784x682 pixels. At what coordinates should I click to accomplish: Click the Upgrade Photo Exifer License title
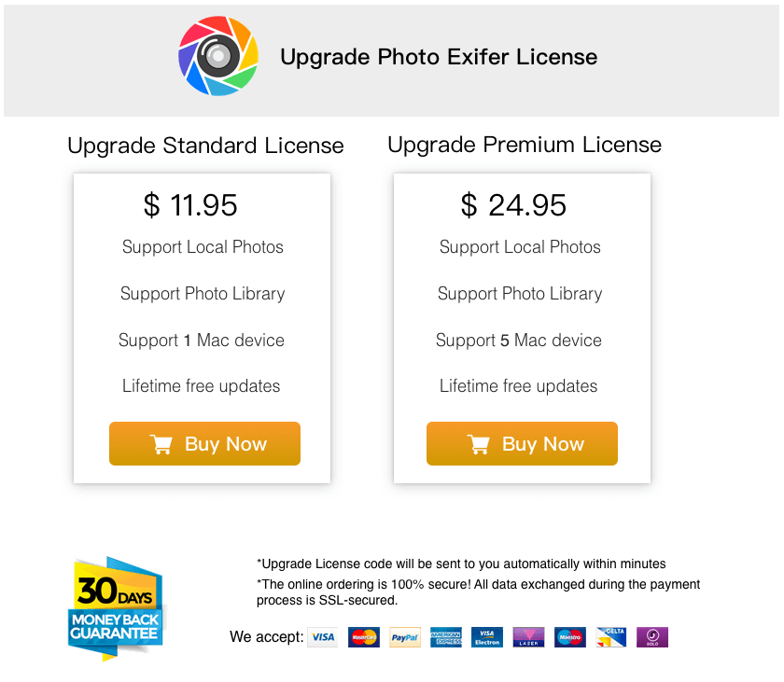439,57
